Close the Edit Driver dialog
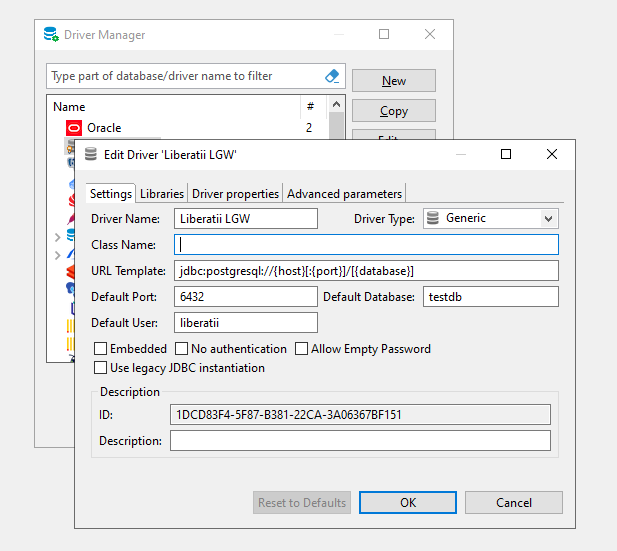This screenshot has width=617, height=551. pos(552,154)
